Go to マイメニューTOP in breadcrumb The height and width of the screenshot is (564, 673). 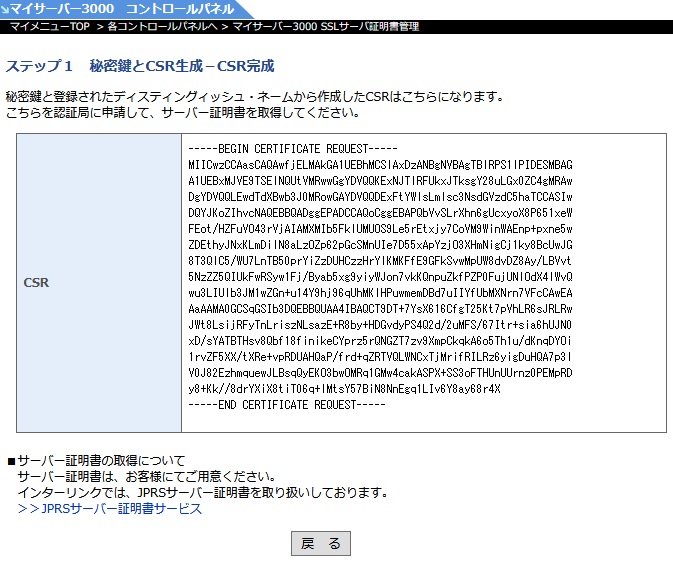[50, 25]
